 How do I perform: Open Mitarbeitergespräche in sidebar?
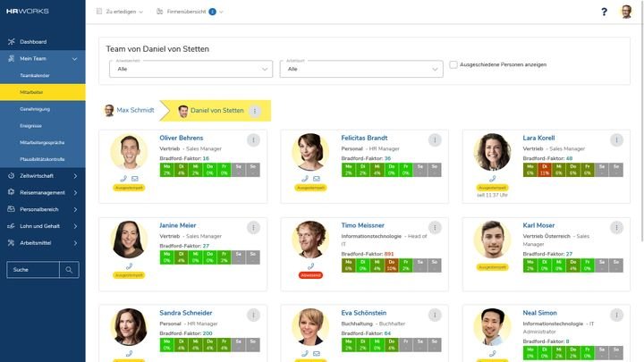(x=42, y=142)
